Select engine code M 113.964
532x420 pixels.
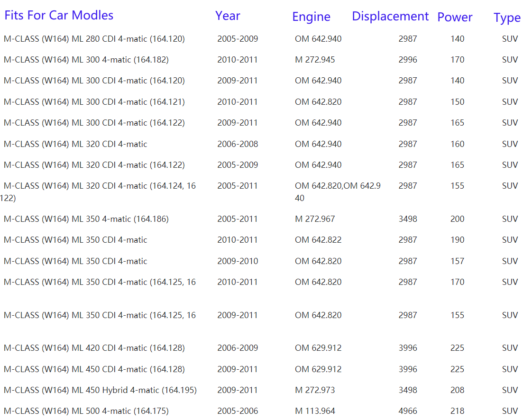[315, 411]
